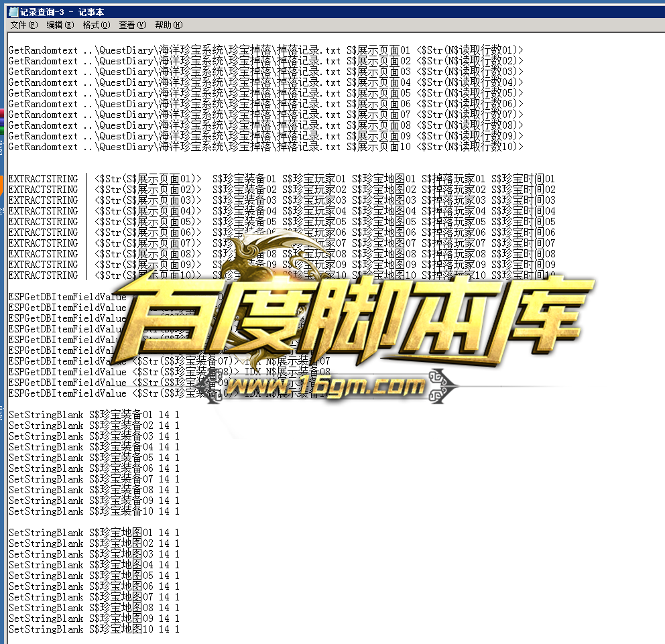Click S$珍宝时间08 at the line end

tap(524, 254)
